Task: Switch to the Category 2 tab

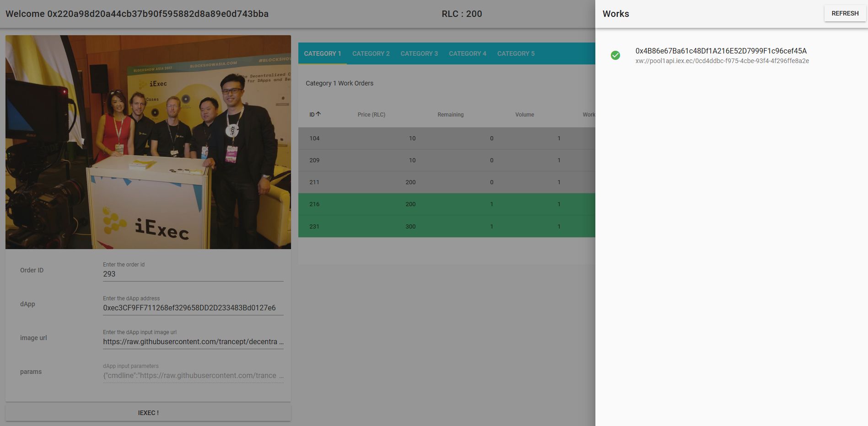Action: tap(371, 53)
